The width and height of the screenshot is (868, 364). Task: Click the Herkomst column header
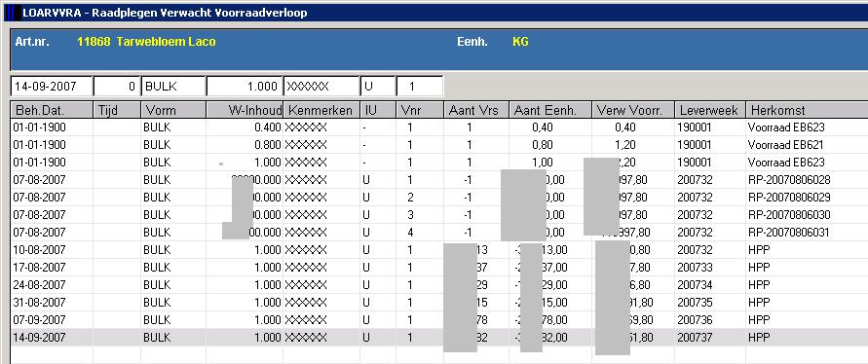point(807,110)
